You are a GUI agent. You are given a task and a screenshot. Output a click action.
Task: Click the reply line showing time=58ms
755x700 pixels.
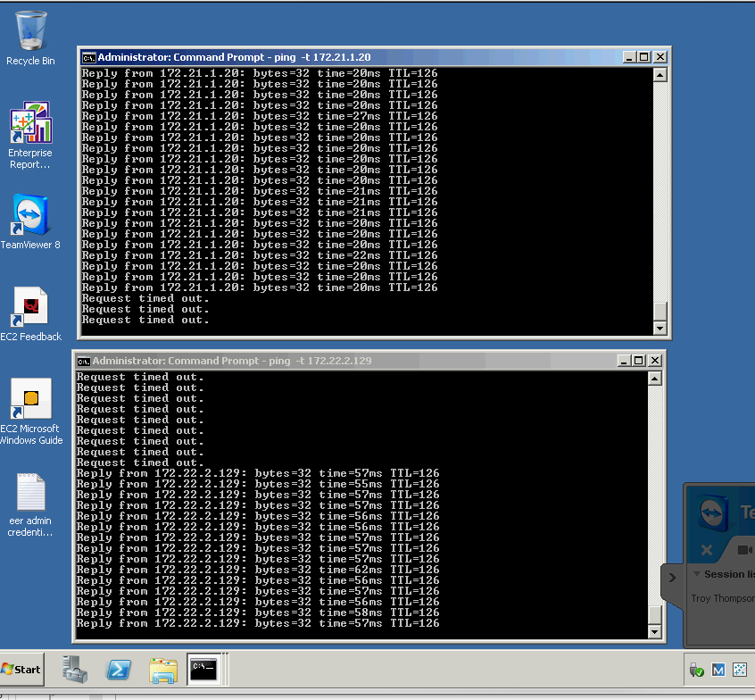258,612
